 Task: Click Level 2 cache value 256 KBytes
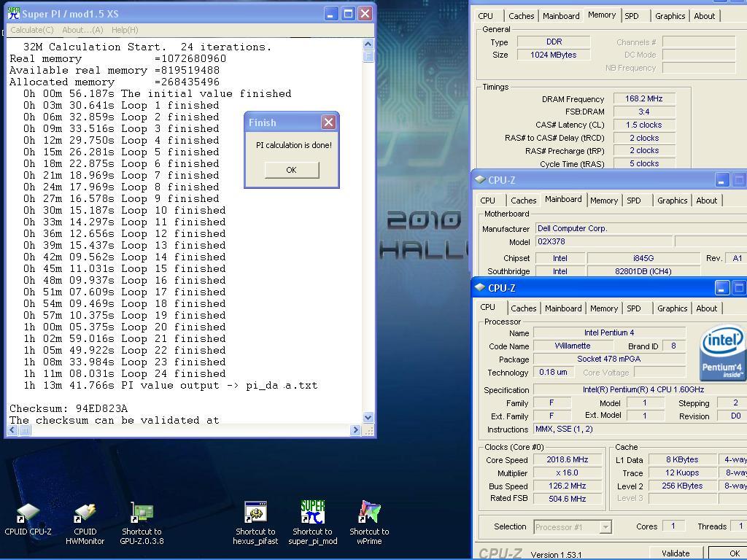pos(682,486)
